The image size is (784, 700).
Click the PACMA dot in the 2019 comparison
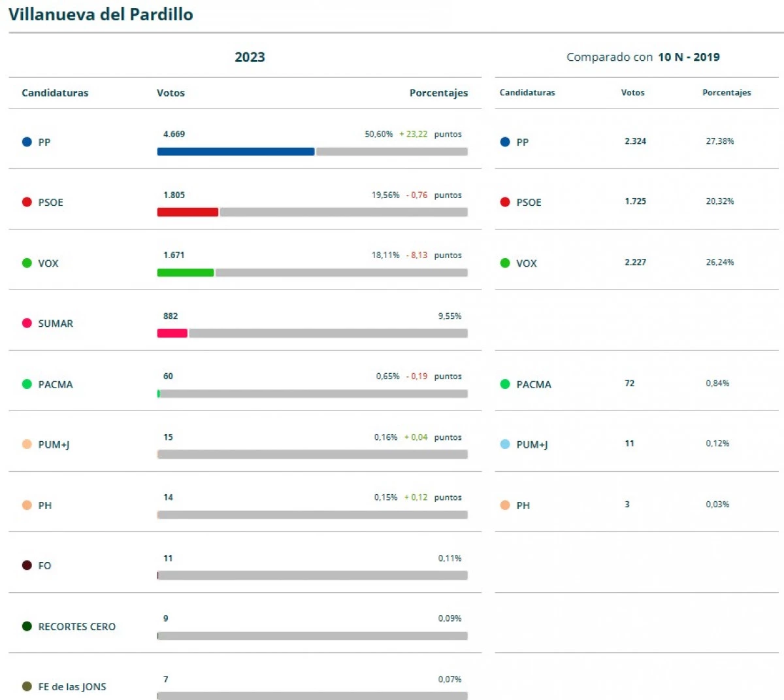[505, 384]
